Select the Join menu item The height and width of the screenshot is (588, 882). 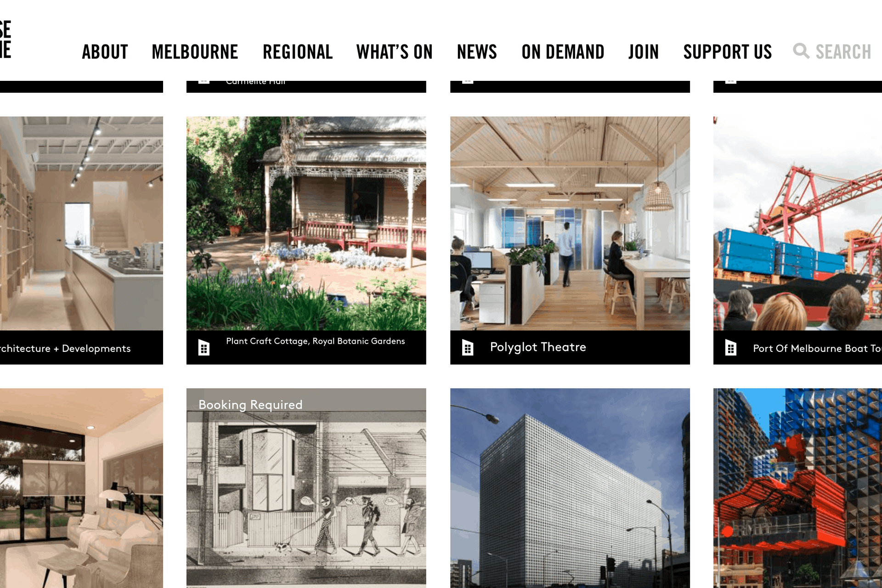[x=644, y=52]
